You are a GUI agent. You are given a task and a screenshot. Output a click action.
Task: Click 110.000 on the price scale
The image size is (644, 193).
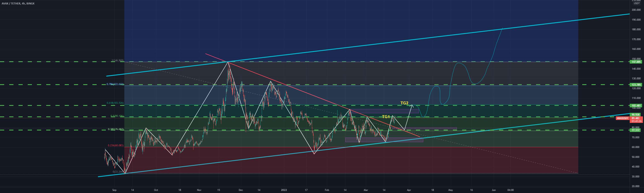click(636, 98)
